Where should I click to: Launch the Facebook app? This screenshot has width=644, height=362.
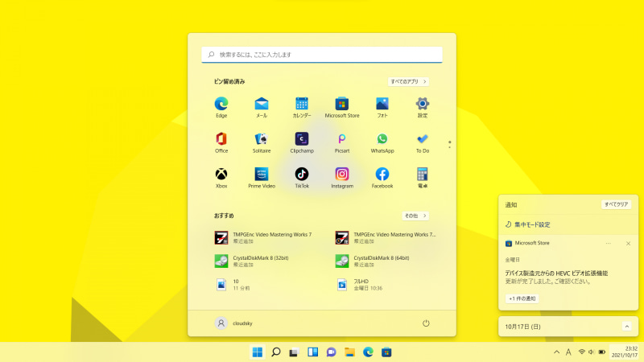(x=382, y=178)
